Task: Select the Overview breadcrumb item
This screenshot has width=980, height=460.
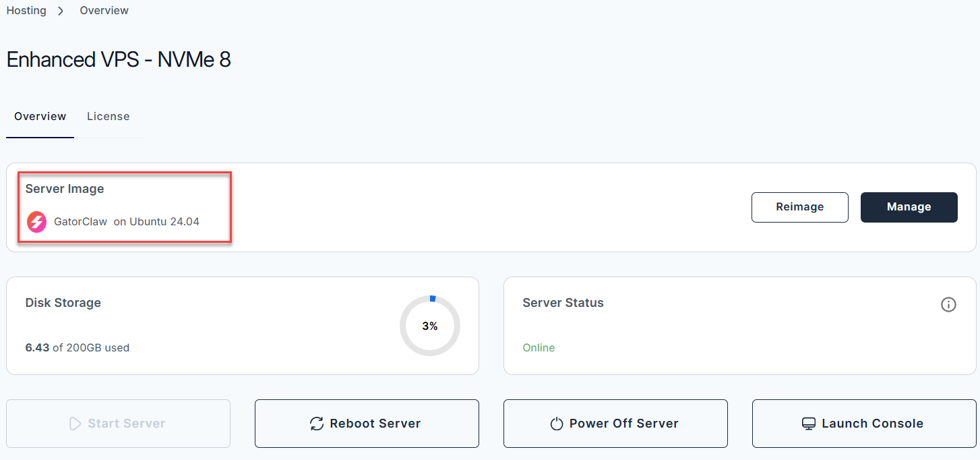Action: (104, 11)
